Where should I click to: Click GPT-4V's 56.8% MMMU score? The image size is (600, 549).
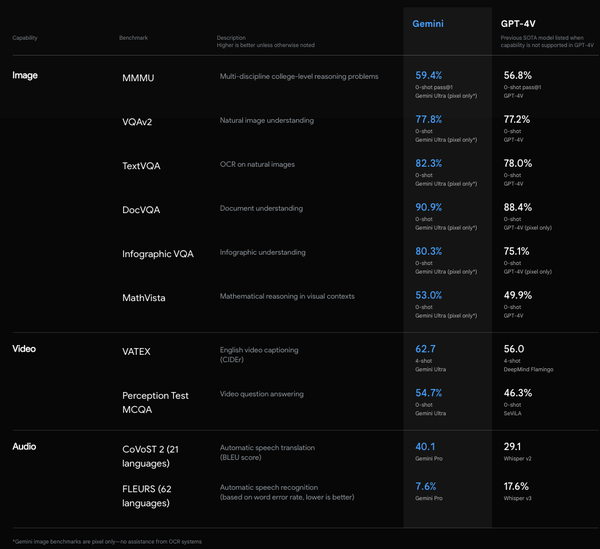coord(517,75)
